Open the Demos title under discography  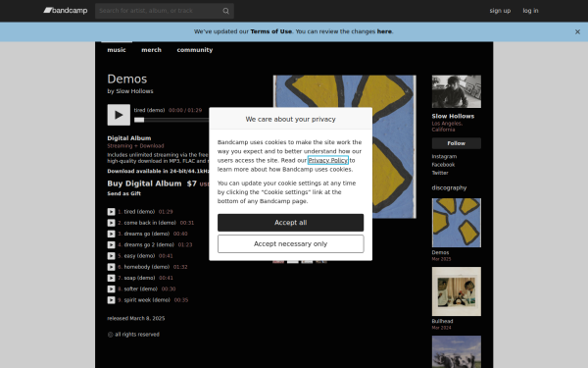tap(440, 253)
